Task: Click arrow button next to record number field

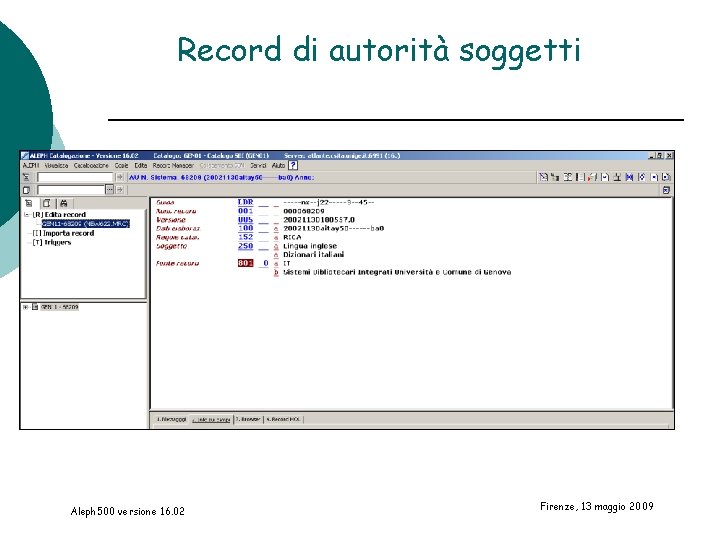Action: [x=119, y=177]
